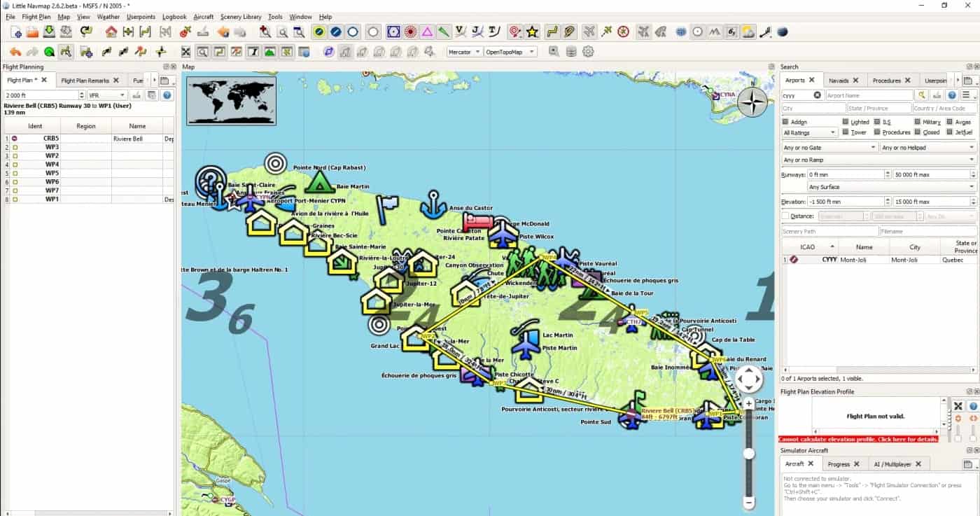
Task: Open the Mercator projection dropdown
Action: (465, 52)
